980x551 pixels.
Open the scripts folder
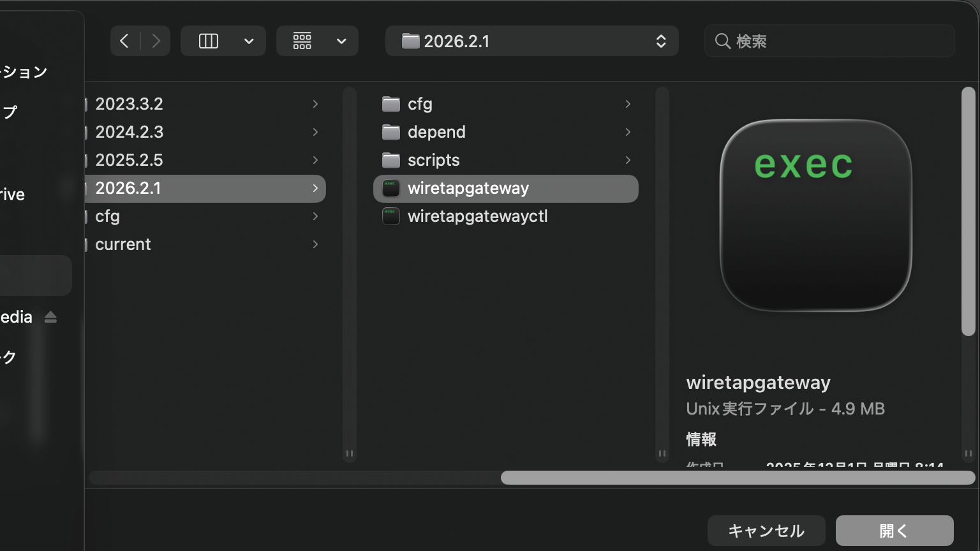[433, 160]
